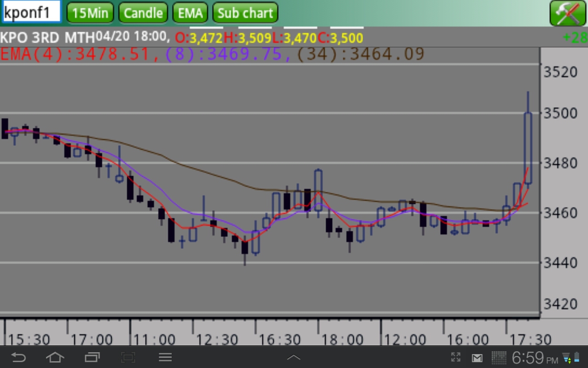
Task: Tap the 16:00 time axis marker
Action: coord(468,339)
